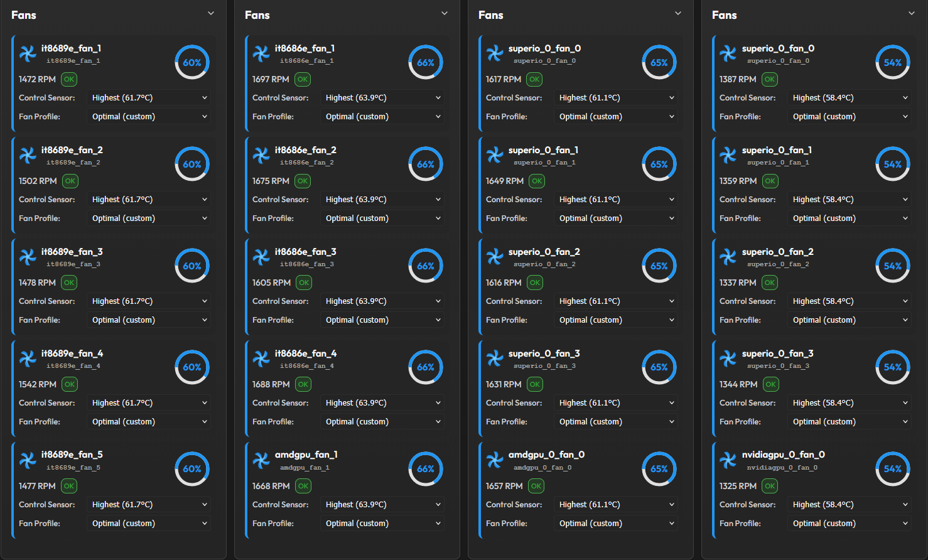928x560 pixels.
Task: Open Fan Profile dropdown for it8686e_fan_3
Action: [382, 320]
